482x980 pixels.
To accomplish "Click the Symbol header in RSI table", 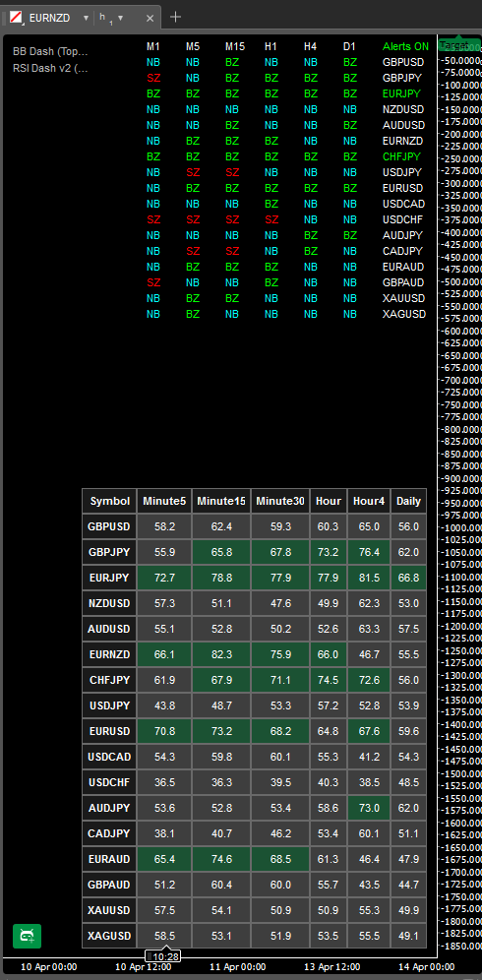I will tap(110, 501).
